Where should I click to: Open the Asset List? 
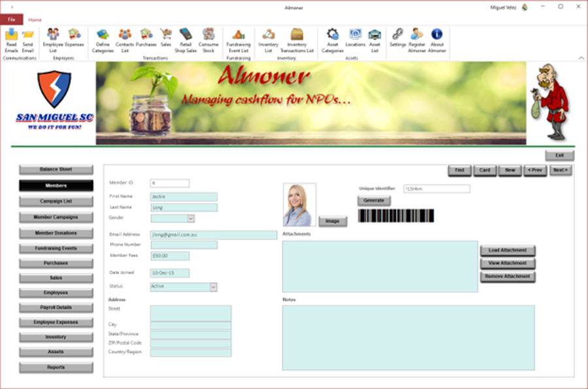coord(374,40)
